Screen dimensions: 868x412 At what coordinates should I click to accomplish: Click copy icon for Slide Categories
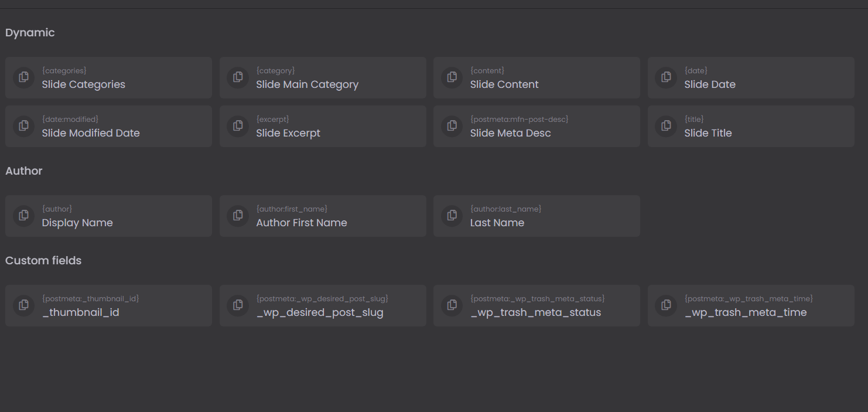tap(23, 77)
